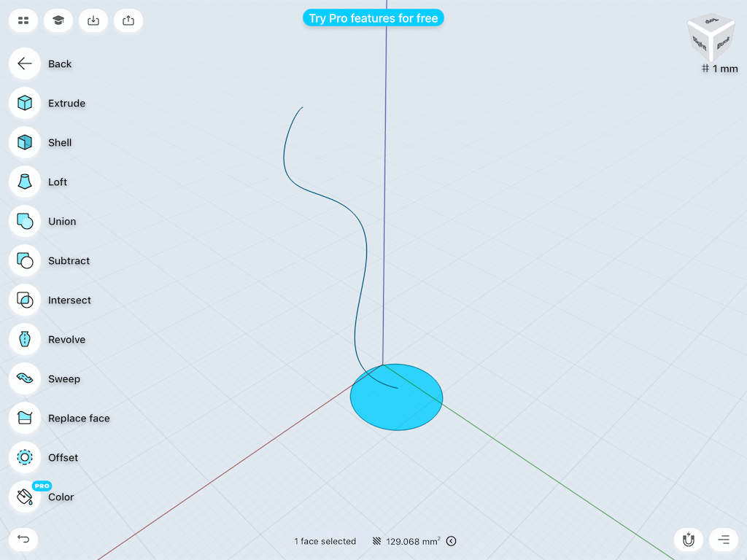Click the Shell label text
Viewport: 747px width, 560px height.
[x=60, y=142]
